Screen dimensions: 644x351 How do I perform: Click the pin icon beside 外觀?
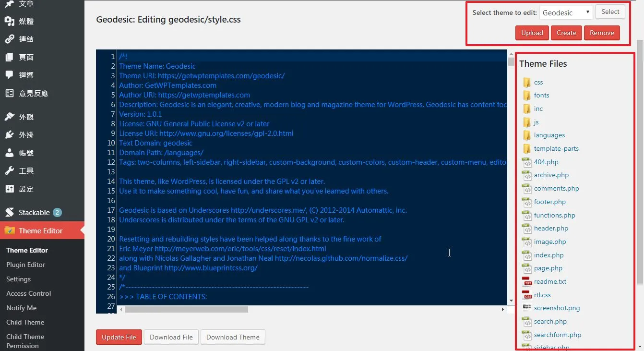pyautogui.click(x=9, y=117)
